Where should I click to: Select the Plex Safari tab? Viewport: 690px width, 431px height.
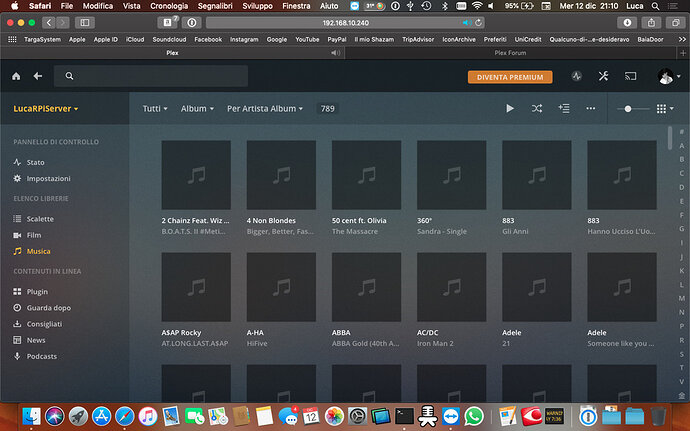point(172,53)
